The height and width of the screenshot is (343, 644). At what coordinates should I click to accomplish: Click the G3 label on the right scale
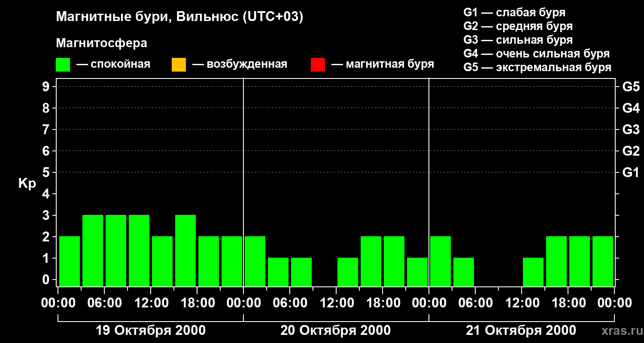point(631,129)
